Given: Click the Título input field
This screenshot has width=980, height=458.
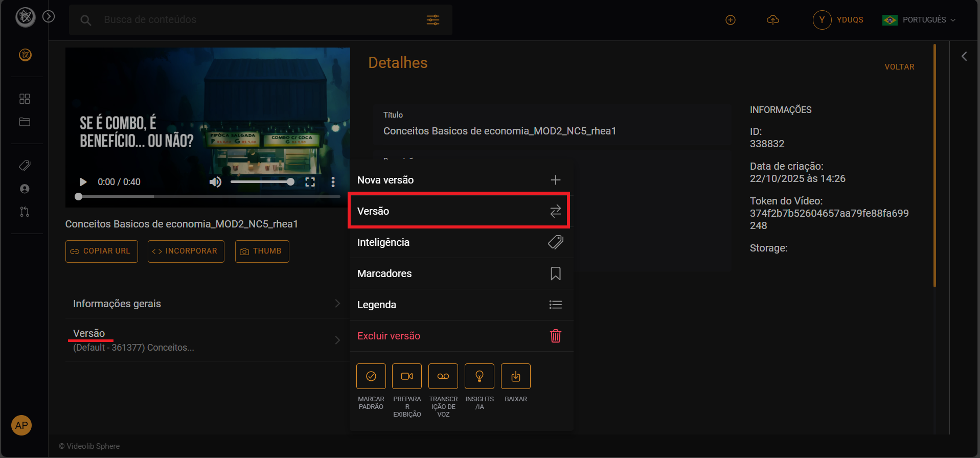Looking at the screenshot, I should click(x=552, y=125).
